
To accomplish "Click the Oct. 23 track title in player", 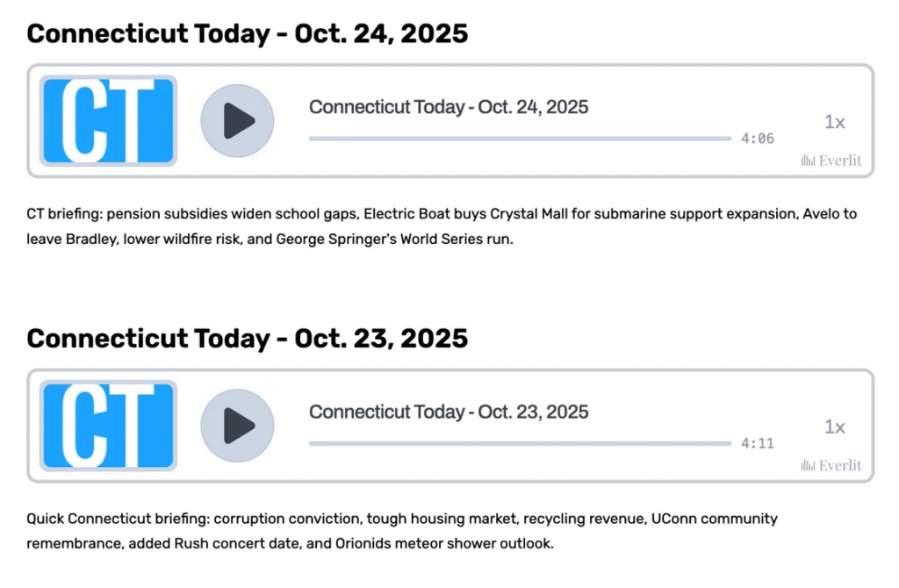I will (449, 412).
